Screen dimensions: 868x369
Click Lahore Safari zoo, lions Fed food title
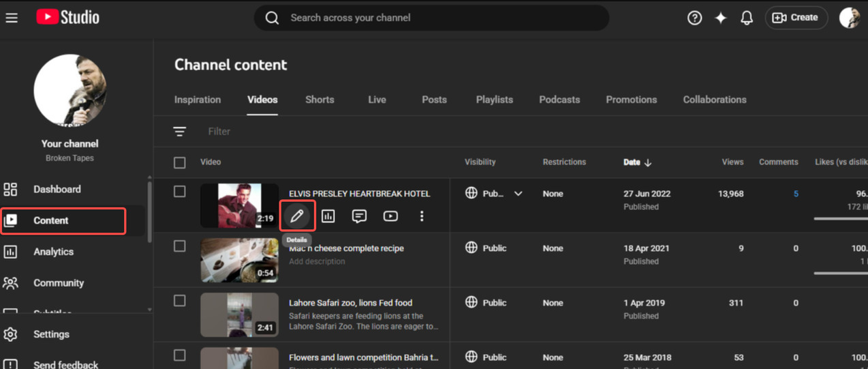pos(350,303)
